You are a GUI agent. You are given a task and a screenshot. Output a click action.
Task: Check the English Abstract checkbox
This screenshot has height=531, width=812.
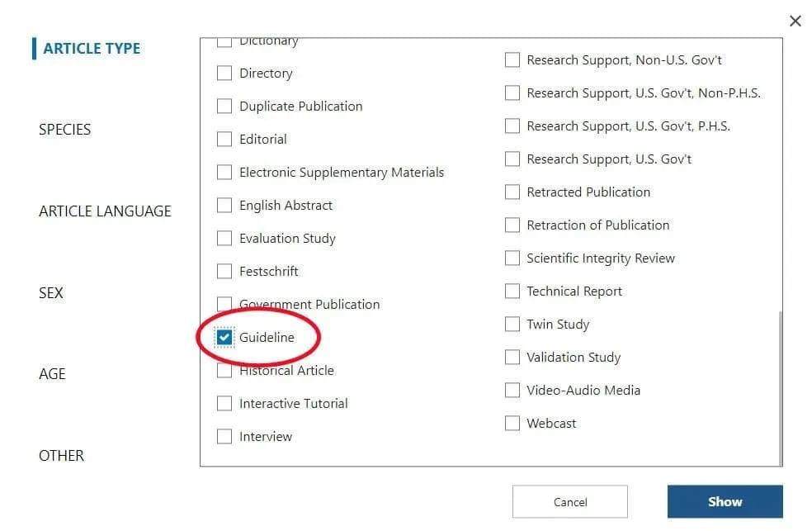(x=224, y=205)
